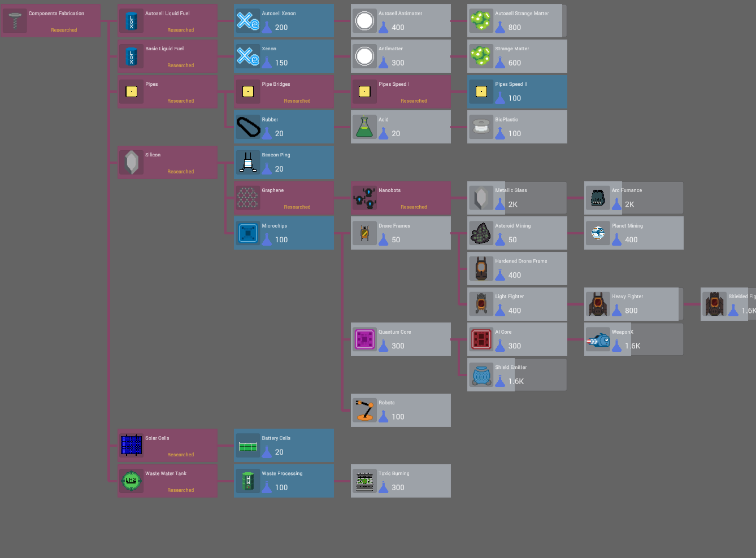The height and width of the screenshot is (558, 756).
Task: Click the Xenon gas icon
Action: 249,56
